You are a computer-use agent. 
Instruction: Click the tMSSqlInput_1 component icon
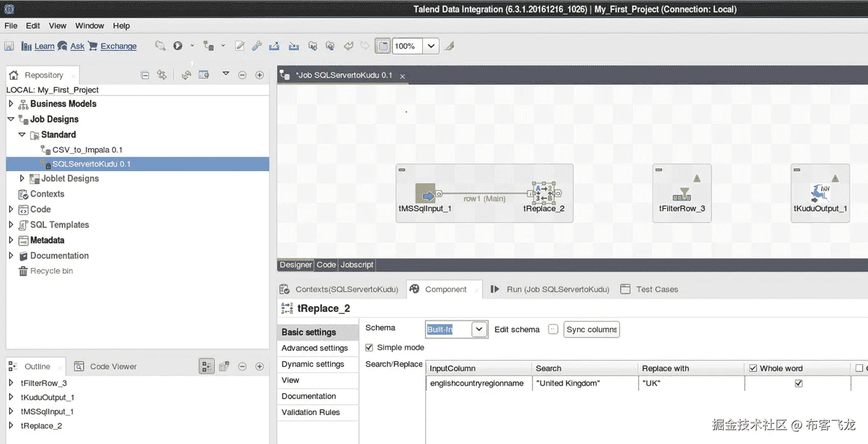[x=426, y=194]
